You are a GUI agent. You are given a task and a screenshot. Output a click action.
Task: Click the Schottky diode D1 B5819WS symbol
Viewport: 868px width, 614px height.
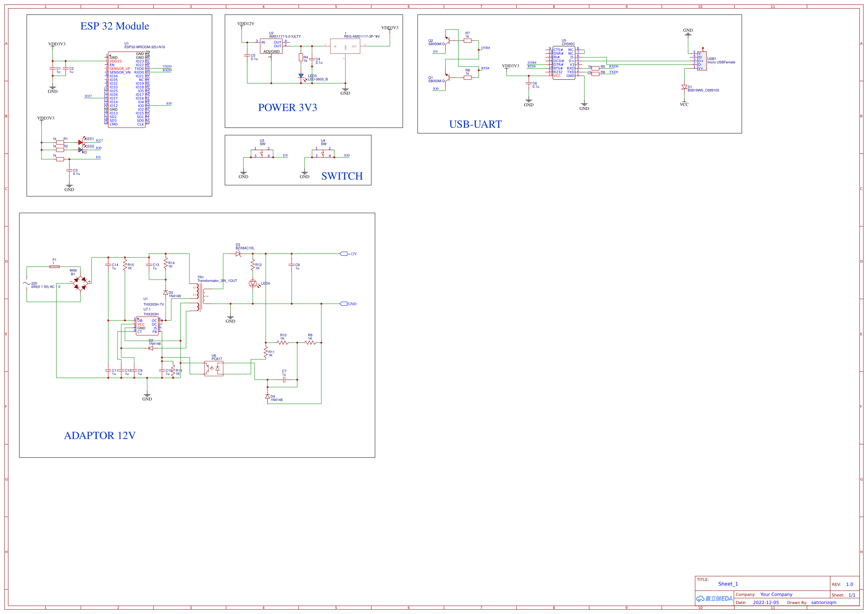684,87
